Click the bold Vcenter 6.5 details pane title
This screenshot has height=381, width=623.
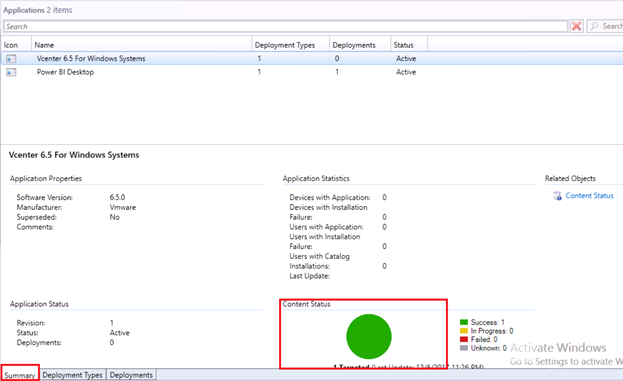74,155
